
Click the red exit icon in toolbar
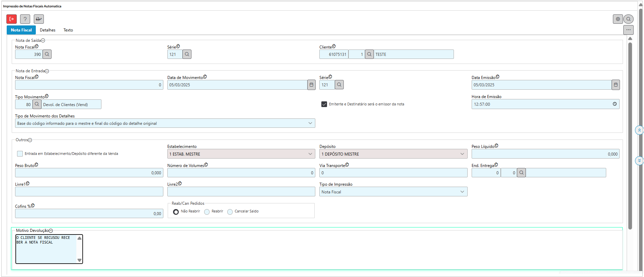[x=11, y=19]
